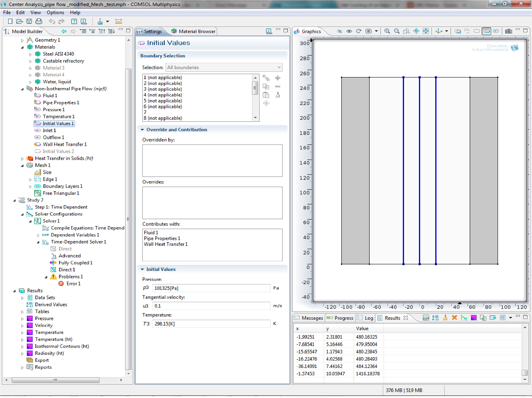Click the Zoom Out icon in Graphics toolbar

[x=397, y=31]
